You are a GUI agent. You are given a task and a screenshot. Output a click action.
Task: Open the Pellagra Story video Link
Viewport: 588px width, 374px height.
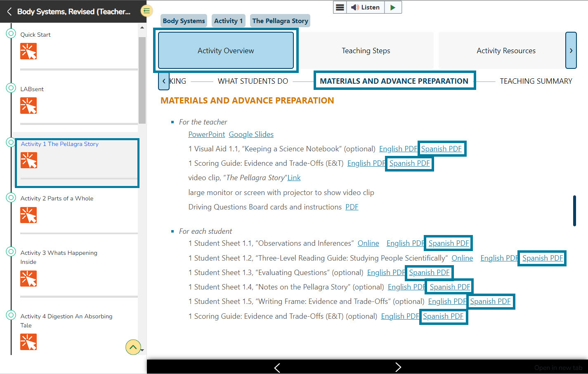[x=294, y=177]
